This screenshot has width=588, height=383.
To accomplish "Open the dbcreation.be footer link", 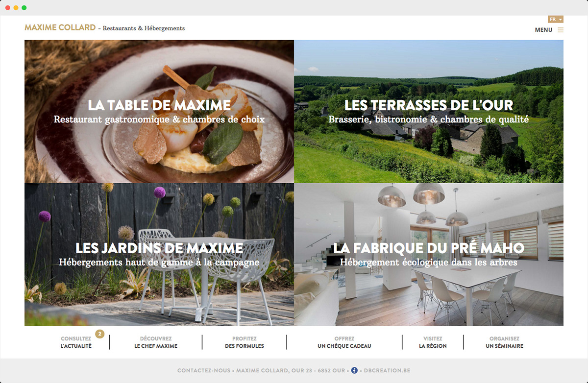I will [x=387, y=371].
